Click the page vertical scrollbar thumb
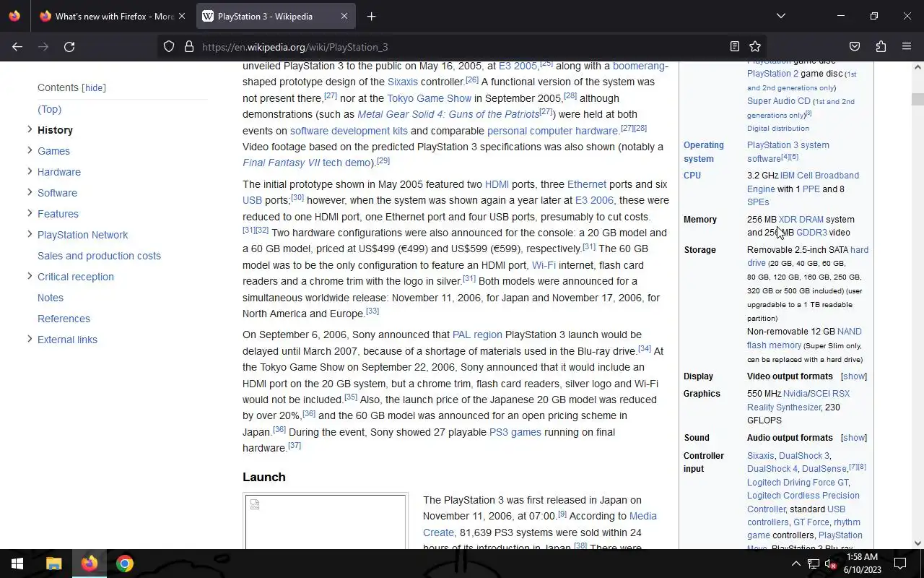The image size is (924, 578). pyautogui.click(x=918, y=100)
